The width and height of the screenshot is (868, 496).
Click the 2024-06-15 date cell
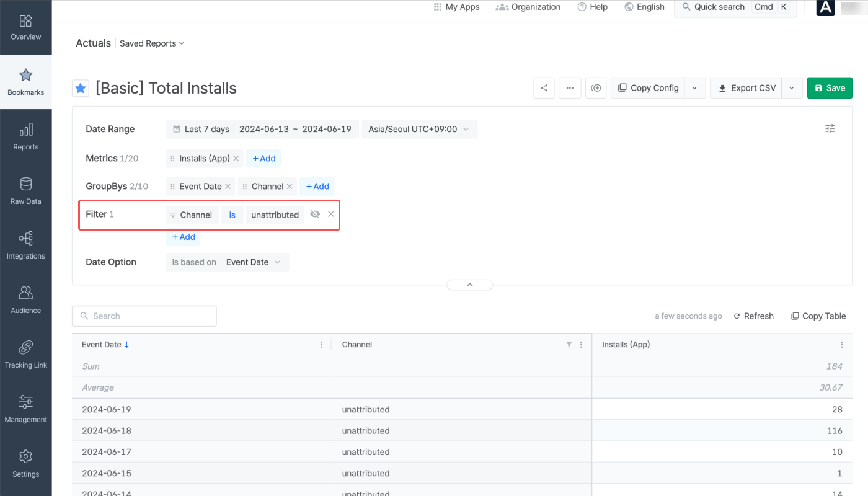[107, 473]
